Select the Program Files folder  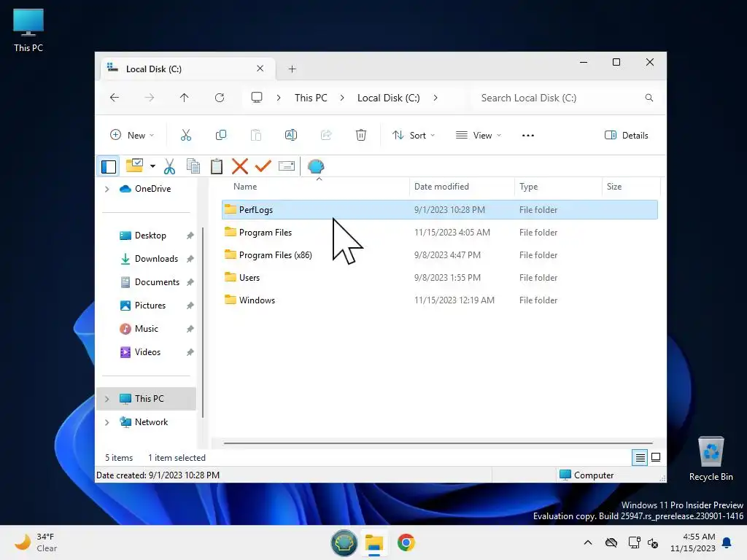(439, 233)
